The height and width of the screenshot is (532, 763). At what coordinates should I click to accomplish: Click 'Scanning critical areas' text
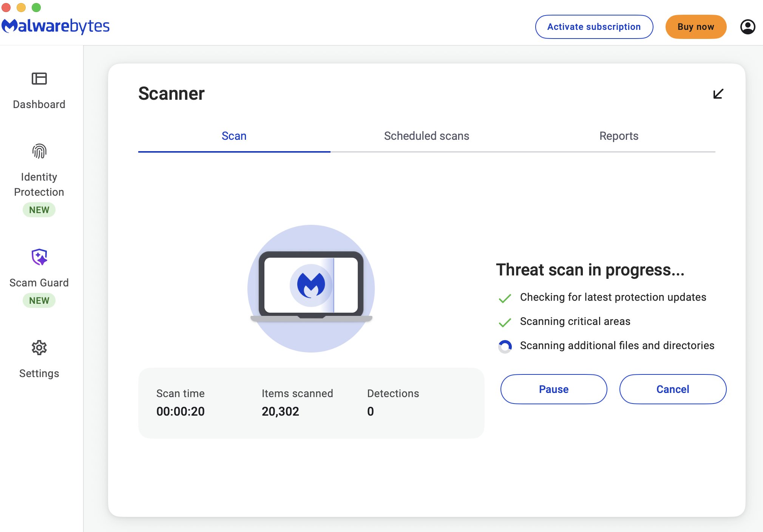click(575, 321)
